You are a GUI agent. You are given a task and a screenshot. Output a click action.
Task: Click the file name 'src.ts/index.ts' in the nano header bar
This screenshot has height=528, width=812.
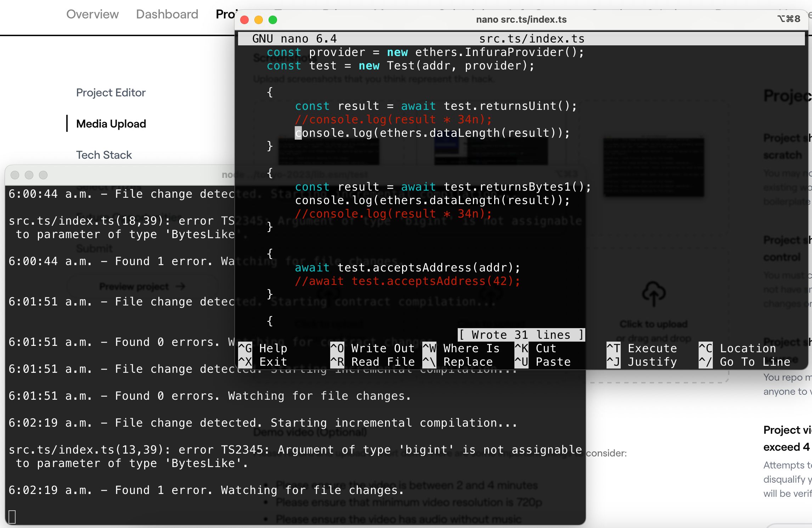(x=532, y=39)
